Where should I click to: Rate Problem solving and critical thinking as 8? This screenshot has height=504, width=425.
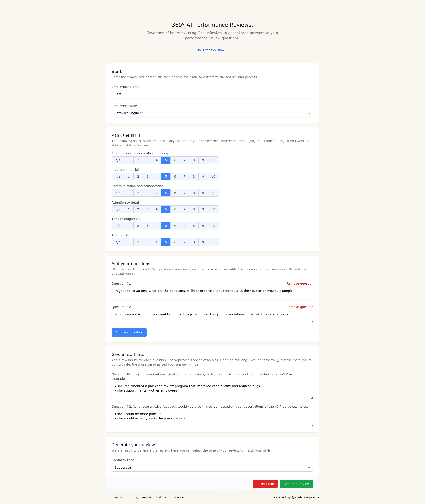click(x=194, y=160)
